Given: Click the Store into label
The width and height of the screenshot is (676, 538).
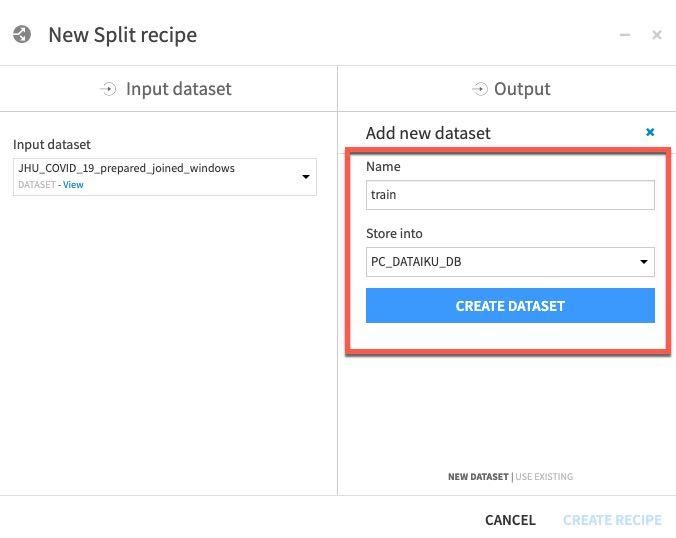Looking at the screenshot, I should click(394, 234).
